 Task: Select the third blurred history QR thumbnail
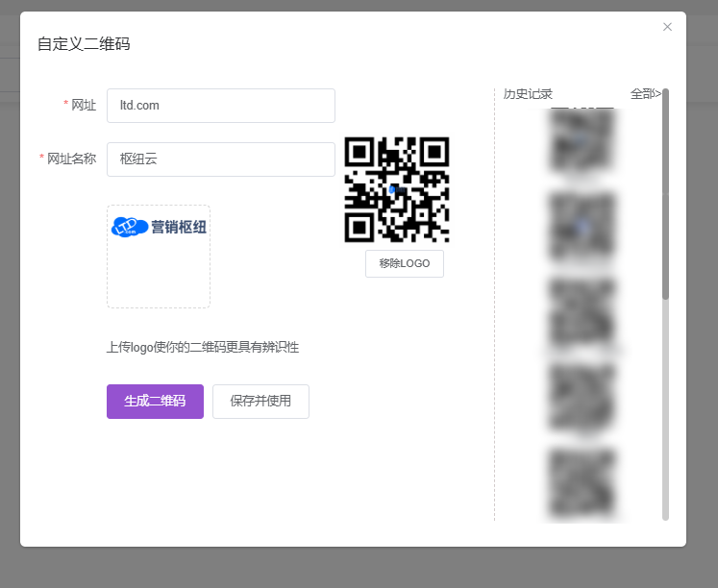click(x=582, y=312)
